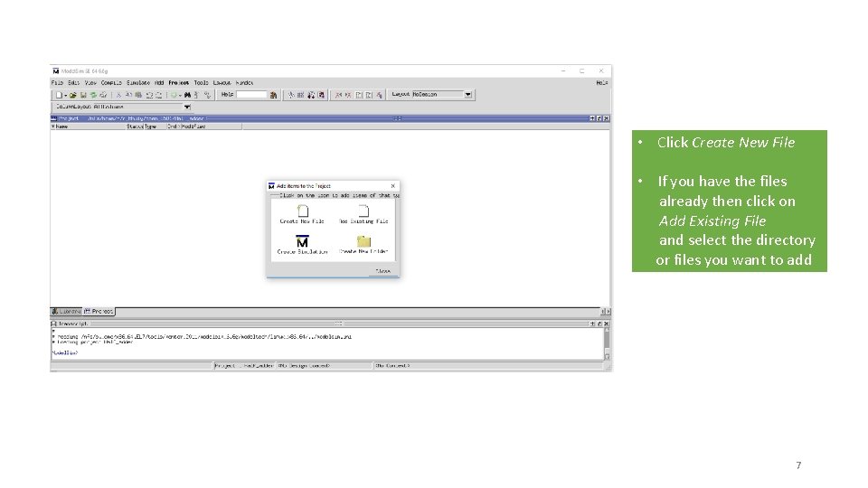Open the Simulate menu
This screenshot has height=488, width=868.
(x=138, y=82)
